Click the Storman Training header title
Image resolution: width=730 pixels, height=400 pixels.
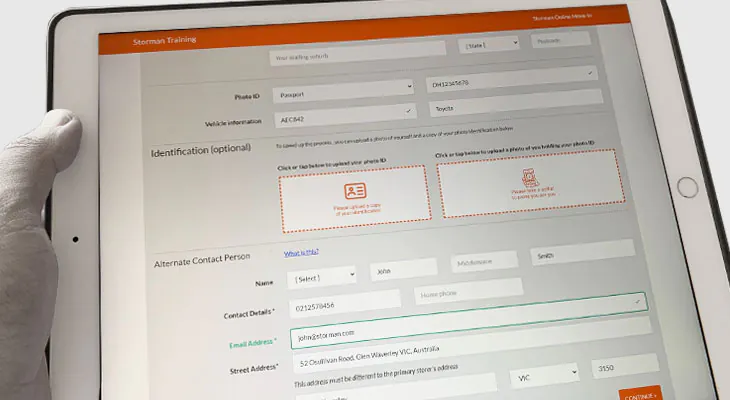pyautogui.click(x=164, y=41)
